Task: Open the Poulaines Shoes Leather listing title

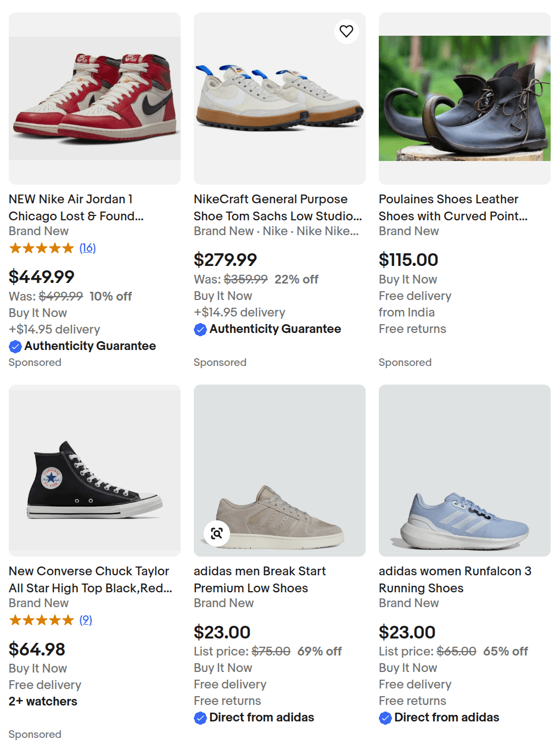Action: (x=452, y=208)
